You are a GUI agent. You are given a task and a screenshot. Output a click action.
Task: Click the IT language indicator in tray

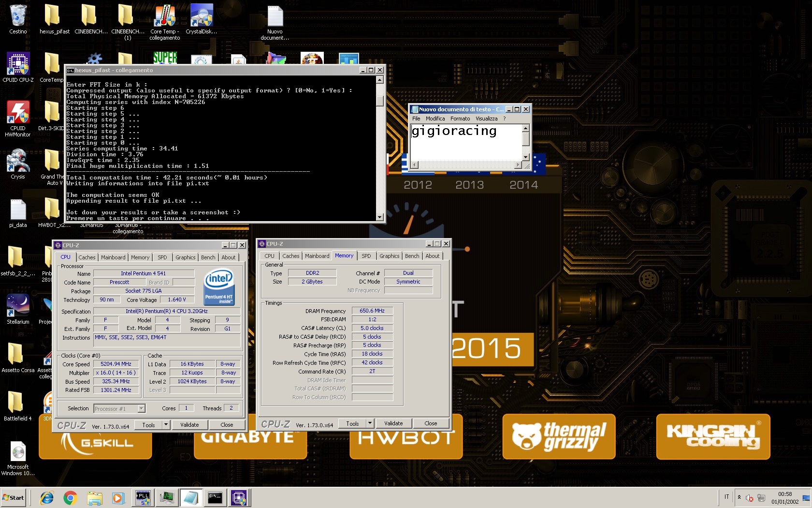[x=726, y=497]
